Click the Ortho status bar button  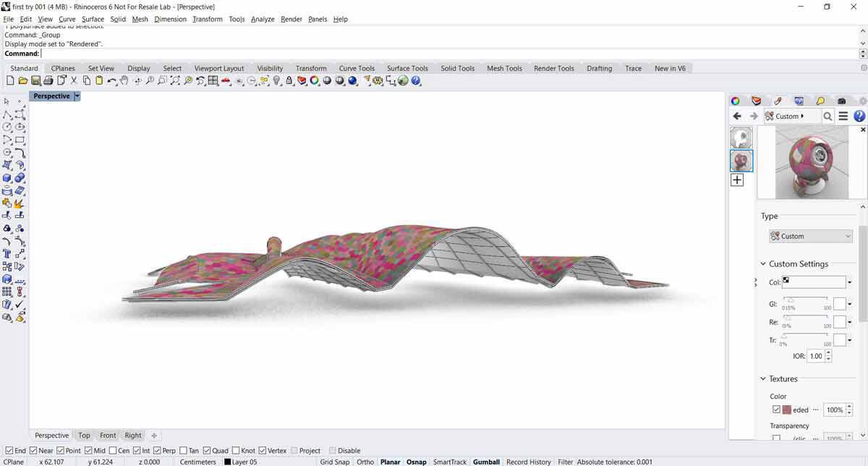365,462
